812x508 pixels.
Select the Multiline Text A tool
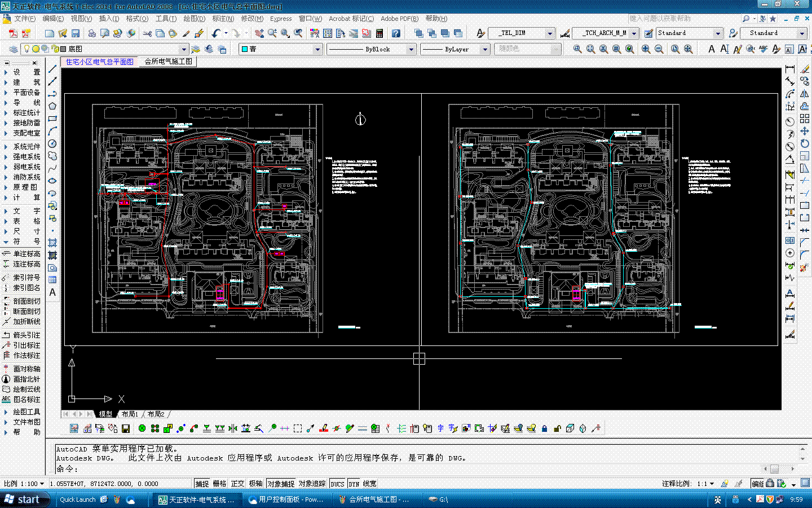pos(52,292)
